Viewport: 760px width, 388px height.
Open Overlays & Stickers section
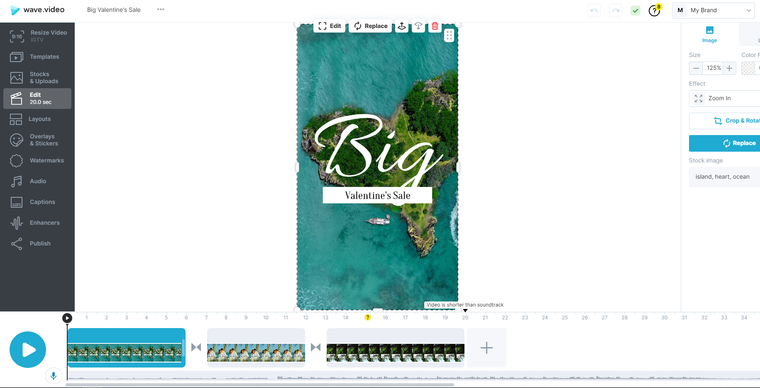tap(38, 140)
